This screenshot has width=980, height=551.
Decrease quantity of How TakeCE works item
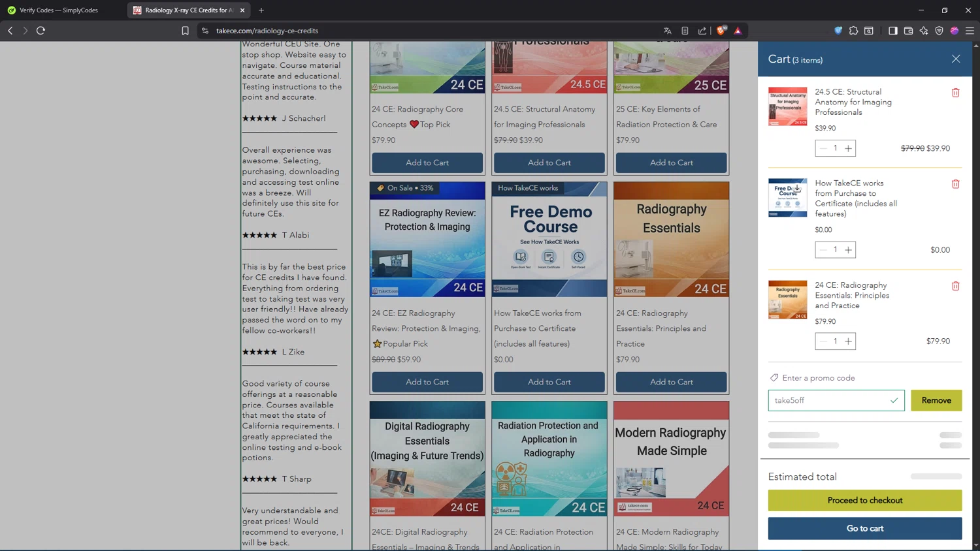(x=823, y=249)
